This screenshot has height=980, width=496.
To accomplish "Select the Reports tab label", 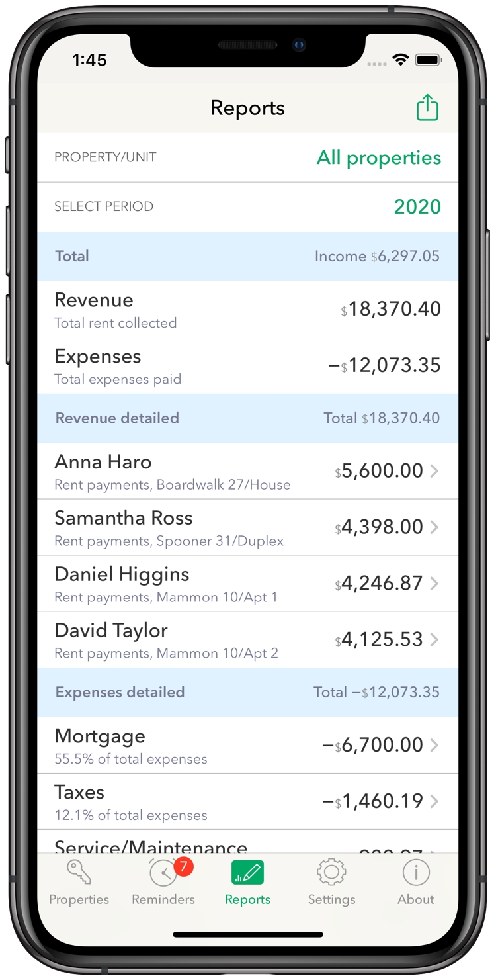I will click(247, 900).
